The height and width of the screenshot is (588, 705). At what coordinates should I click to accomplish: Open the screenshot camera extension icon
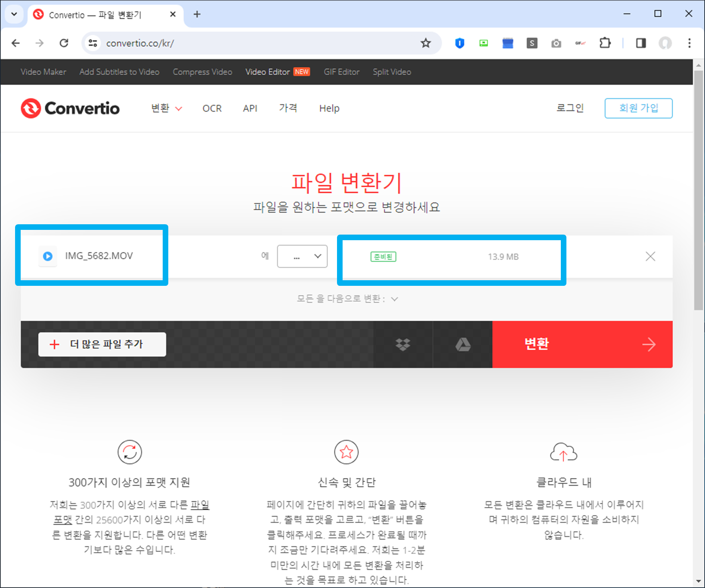(556, 43)
